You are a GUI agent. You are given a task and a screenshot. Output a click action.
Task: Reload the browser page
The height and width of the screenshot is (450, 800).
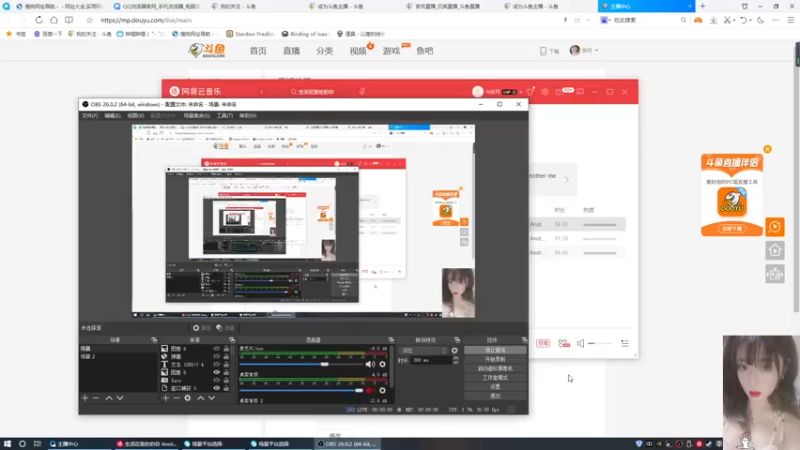(39, 20)
